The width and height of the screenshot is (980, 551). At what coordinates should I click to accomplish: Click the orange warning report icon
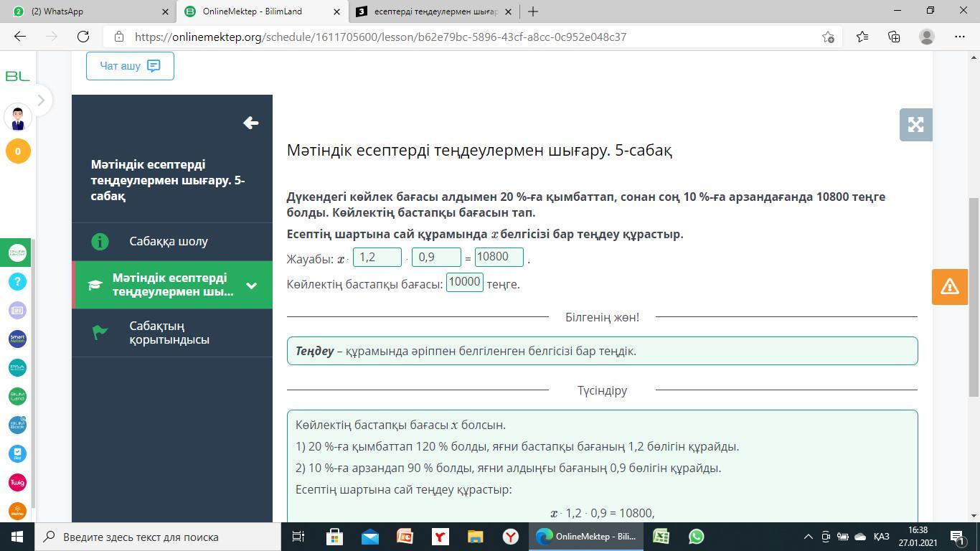coord(949,287)
